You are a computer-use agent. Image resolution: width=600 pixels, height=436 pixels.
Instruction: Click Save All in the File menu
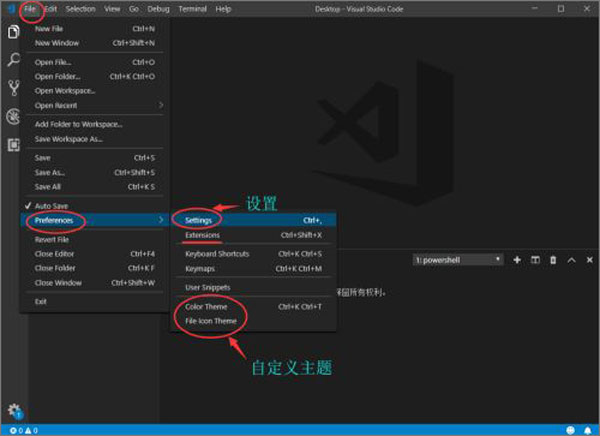coord(95,187)
